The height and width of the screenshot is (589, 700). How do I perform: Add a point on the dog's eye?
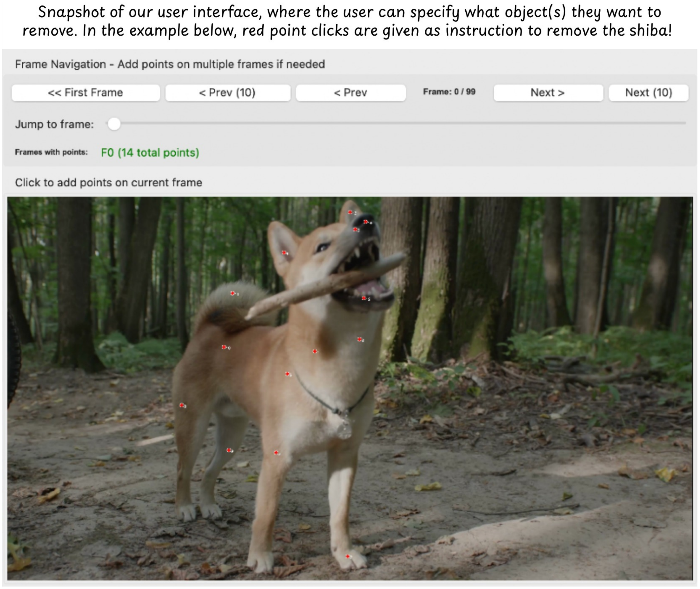[x=323, y=247]
